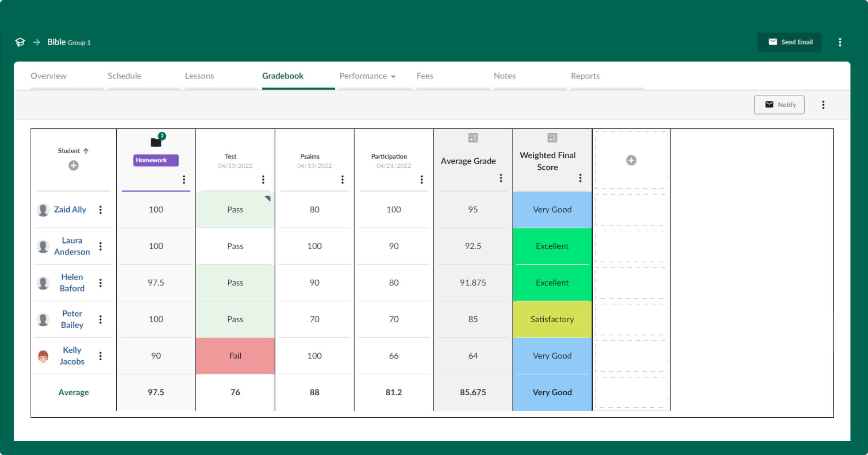
Task: Click Kelly Jacobs' profile avatar
Action: click(44, 355)
